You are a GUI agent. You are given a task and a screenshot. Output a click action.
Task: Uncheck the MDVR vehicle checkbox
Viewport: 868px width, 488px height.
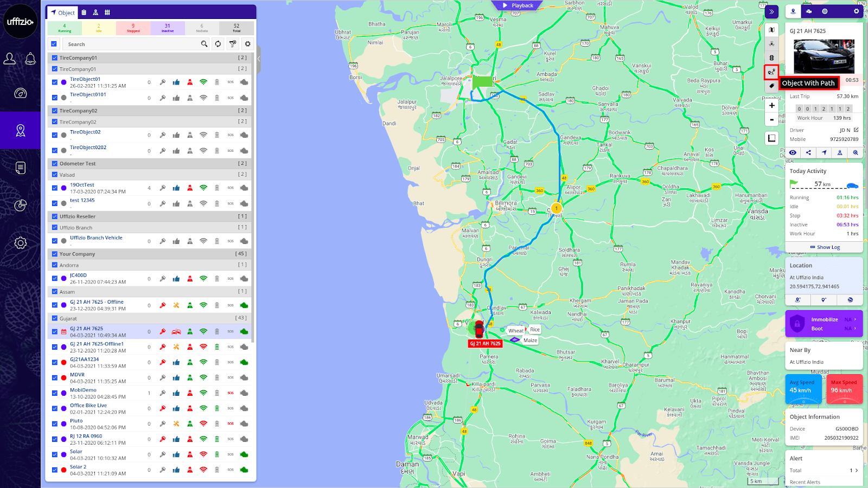pyautogui.click(x=55, y=378)
